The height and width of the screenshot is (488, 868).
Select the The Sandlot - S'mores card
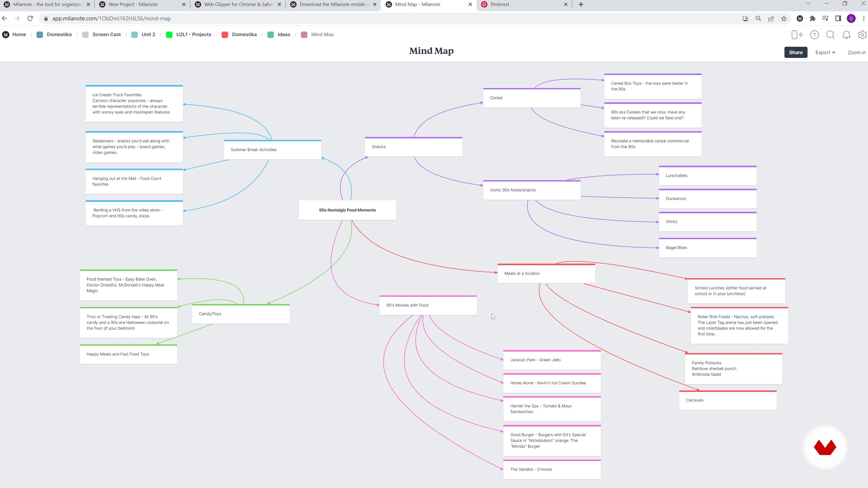click(552, 469)
